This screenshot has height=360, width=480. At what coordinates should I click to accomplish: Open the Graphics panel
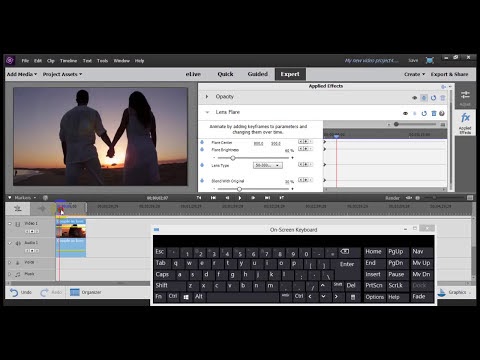[455, 292]
